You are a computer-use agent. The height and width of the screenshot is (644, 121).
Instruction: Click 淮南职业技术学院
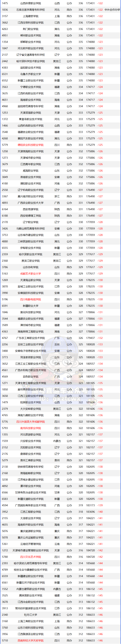pyautogui.click(x=31, y=177)
